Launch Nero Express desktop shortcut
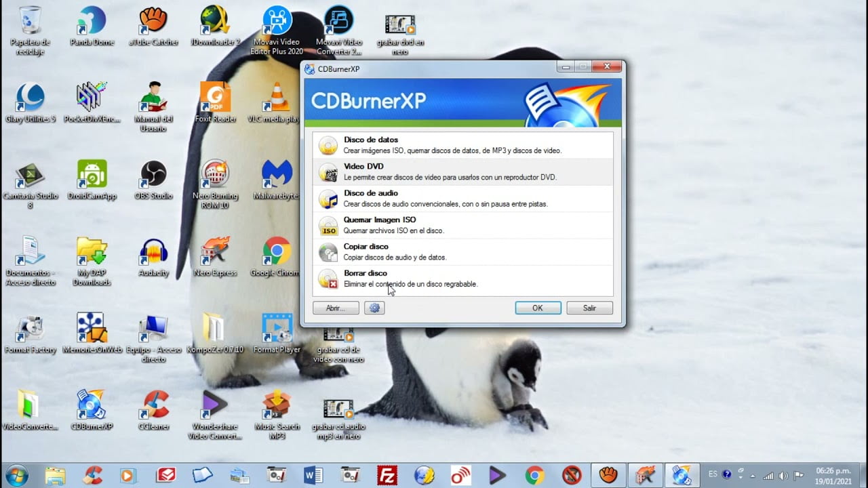Image resolution: width=868 pixels, height=488 pixels. pyautogui.click(x=215, y=251)
